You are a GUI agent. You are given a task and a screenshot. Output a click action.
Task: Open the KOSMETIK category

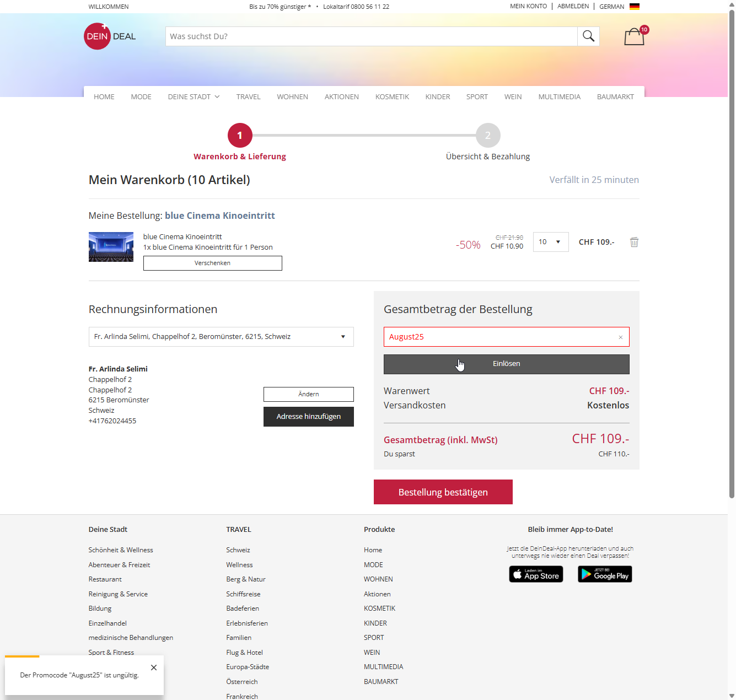392,97
